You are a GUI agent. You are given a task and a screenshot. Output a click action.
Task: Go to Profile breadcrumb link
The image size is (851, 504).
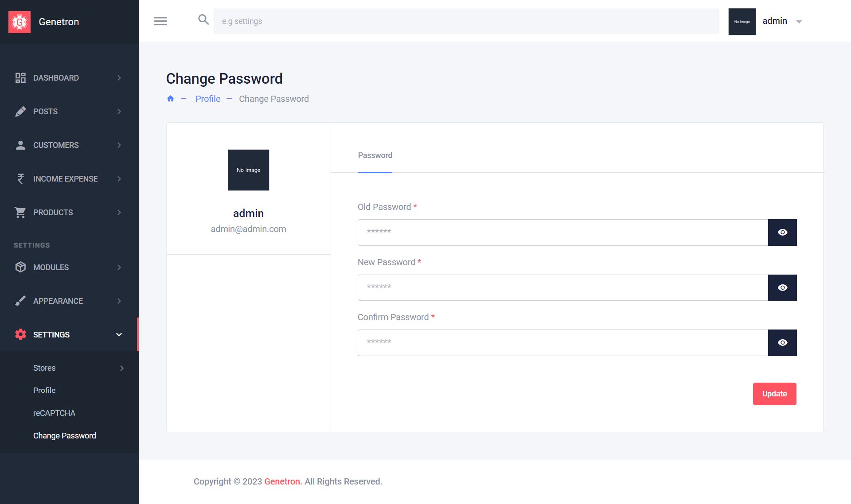(x=208, y=99)
